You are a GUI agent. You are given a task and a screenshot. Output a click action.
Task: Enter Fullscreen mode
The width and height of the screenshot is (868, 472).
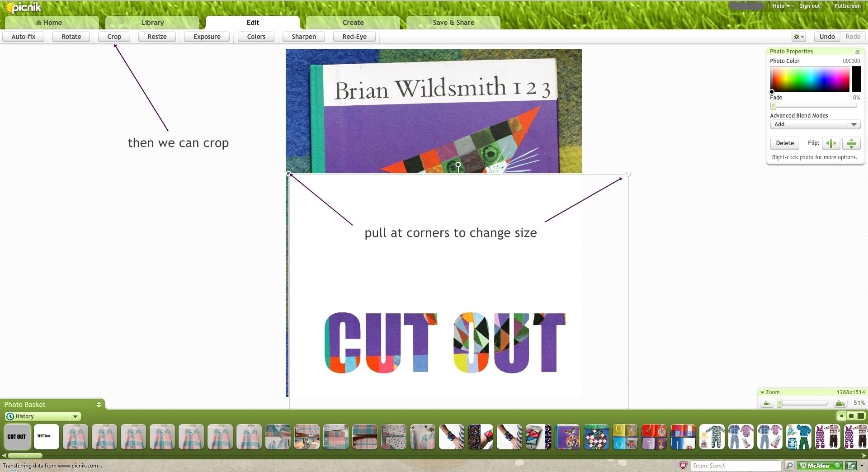click(848, 6)
